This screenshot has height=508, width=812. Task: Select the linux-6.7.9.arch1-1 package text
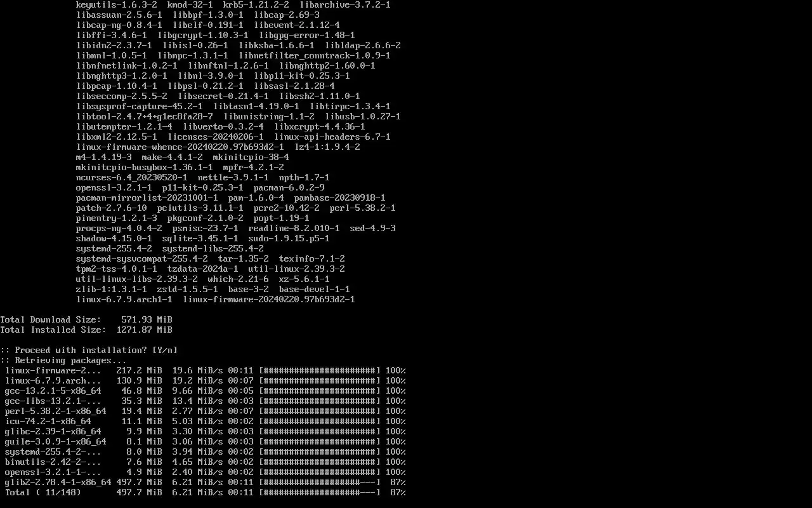coord(124,299)
